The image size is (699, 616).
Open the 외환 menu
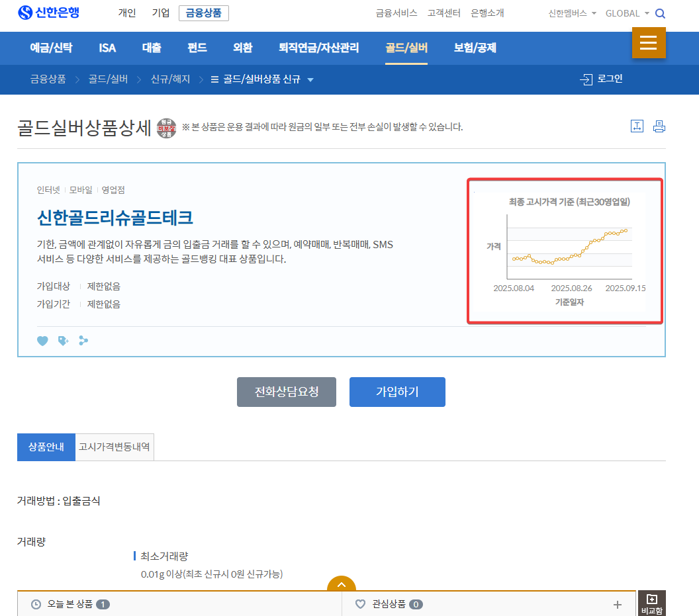tap(242, 48)
